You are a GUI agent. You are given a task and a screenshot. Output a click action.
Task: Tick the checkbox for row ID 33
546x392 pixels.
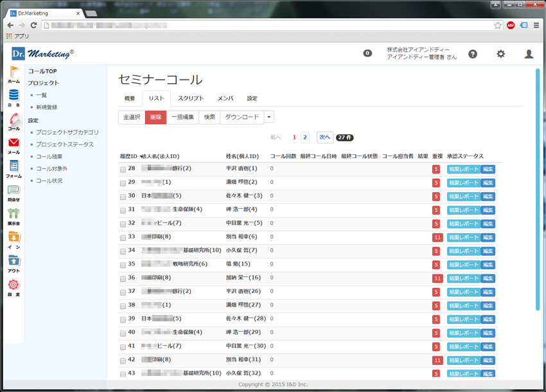[123, 237]
